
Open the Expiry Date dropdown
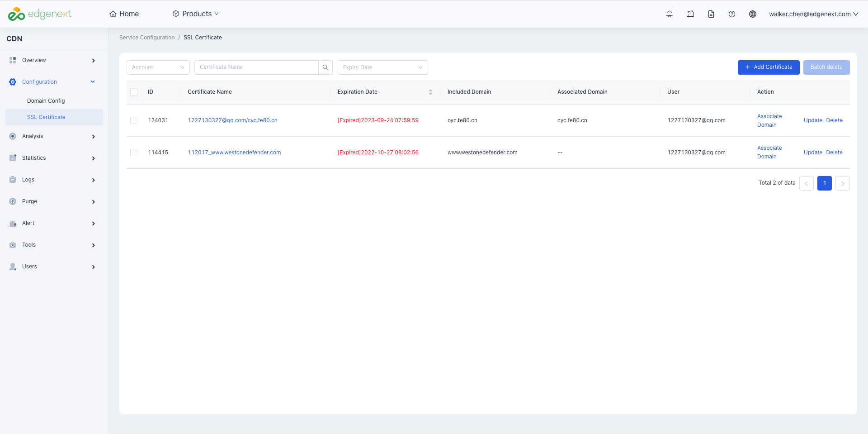pyautogui.click(x=383, y=67)
